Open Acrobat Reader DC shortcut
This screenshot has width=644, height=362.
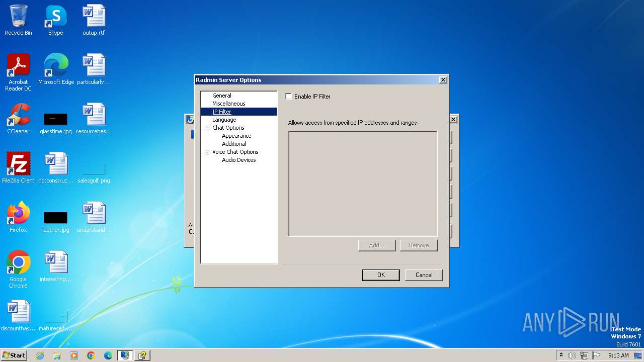point(18,72)
